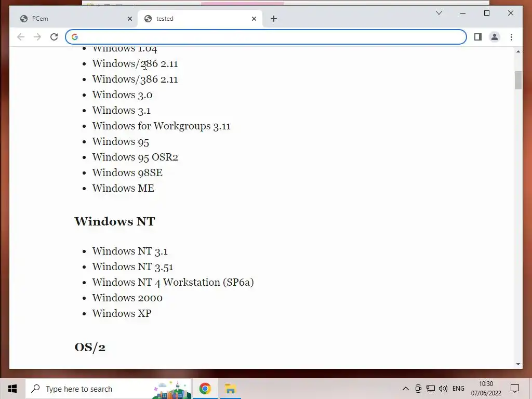Click the 'Windows/286 2.11' list item
Viewport: 532px width, 399px height.
pos(135,64)
